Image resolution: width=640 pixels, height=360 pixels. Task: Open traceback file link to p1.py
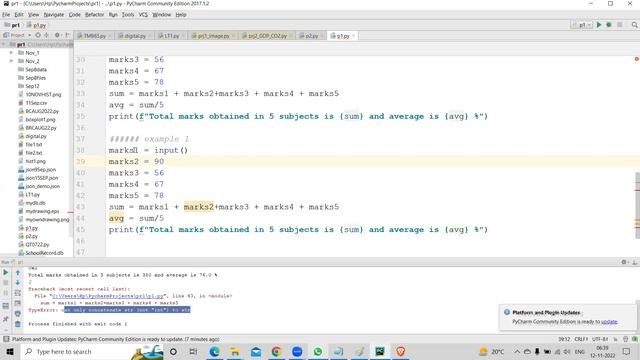point(108,296)
